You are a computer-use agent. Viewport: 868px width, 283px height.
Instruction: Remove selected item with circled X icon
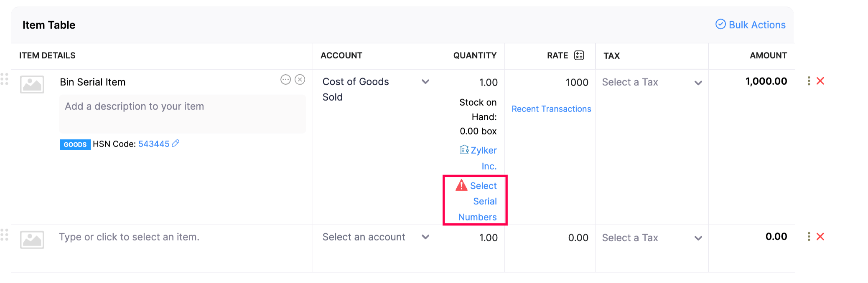pos(300,80)
